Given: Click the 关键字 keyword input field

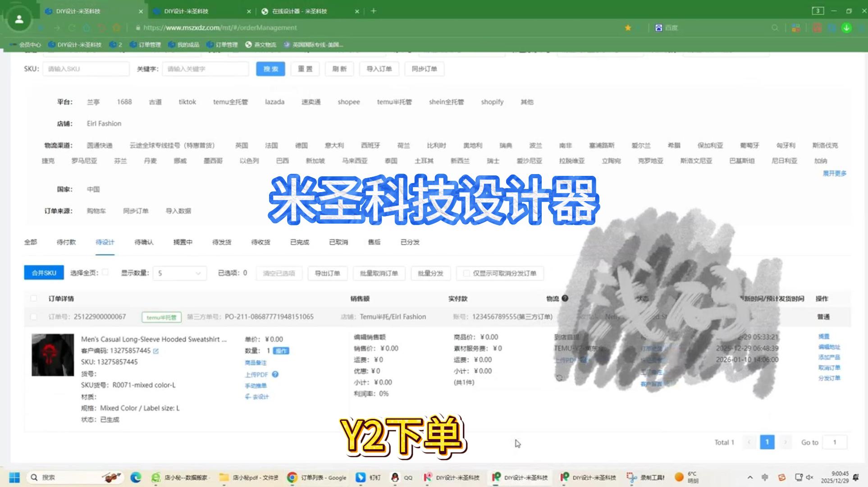Looking at the screenshot, I should tap(205, 69).
